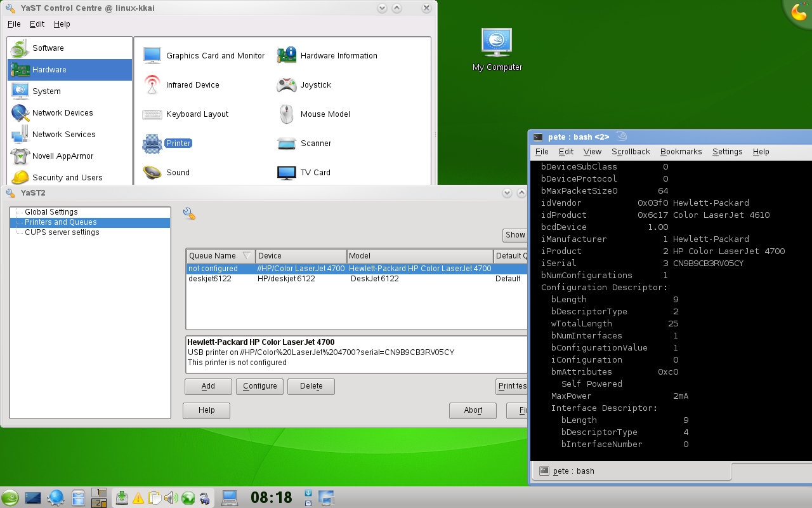Open Help menu in YaST Control Centre

click(62, 24)
